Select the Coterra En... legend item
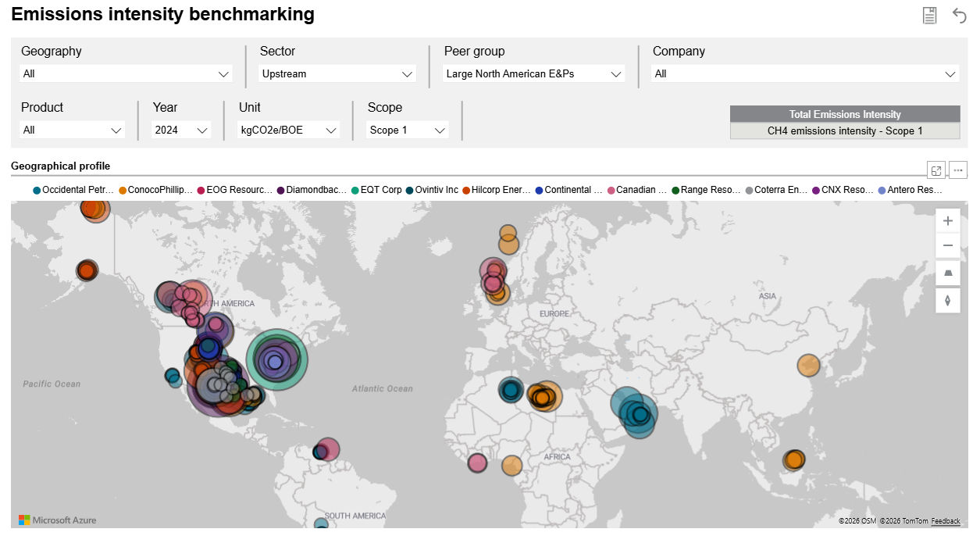This screenshot has width=980, height=536. tap(776, 190)
